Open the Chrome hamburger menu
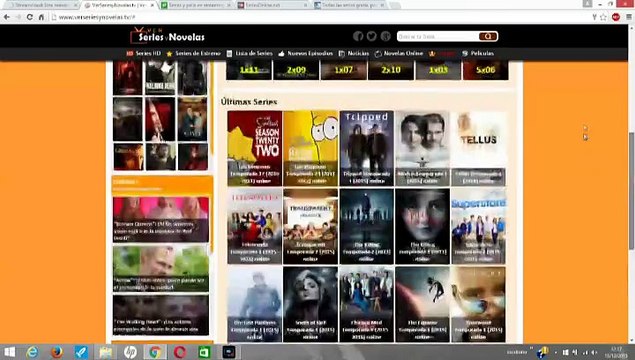 pos(629,17)
